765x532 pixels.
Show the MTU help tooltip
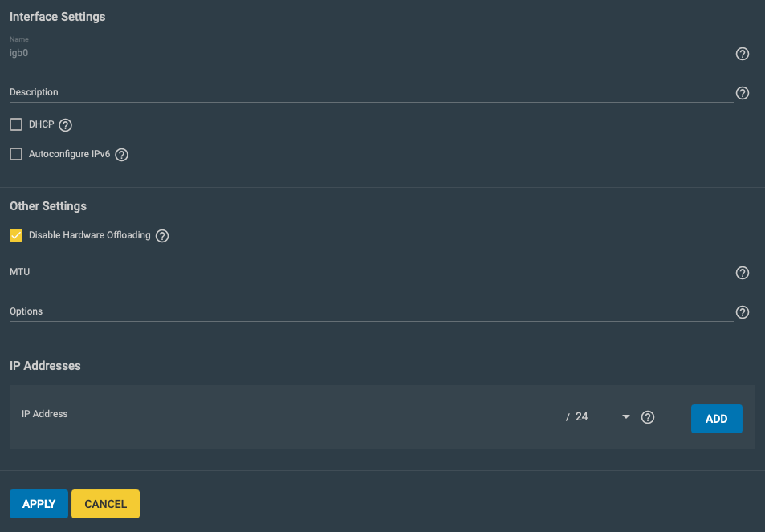click(742, 273)
